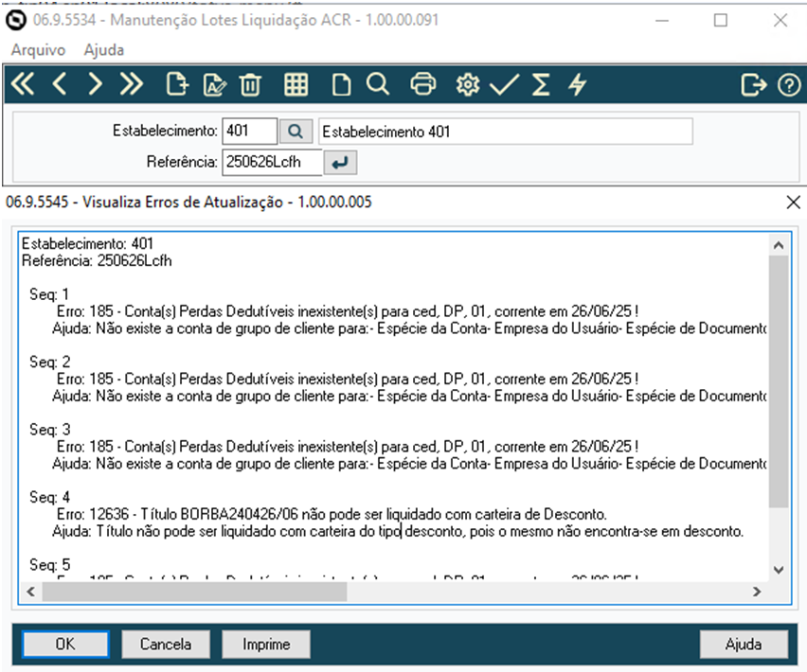The width and height of the screenshot is (807, 672).
Task: Open the grid view icon
Action: click(296, 84)
